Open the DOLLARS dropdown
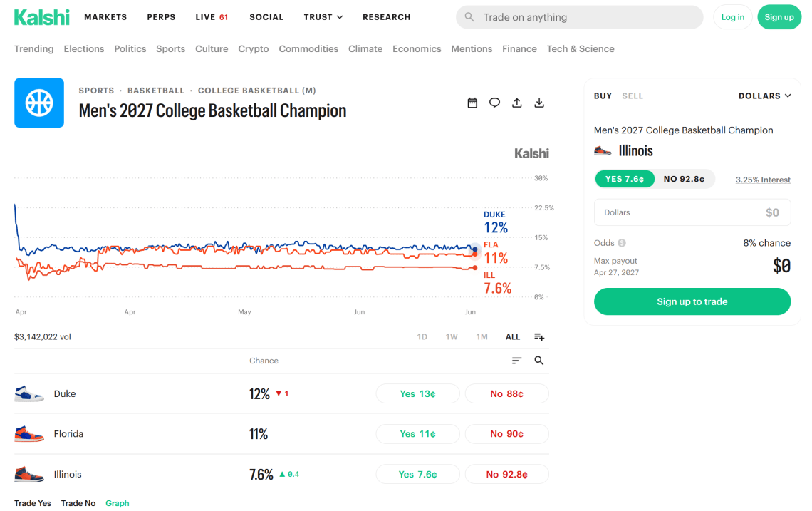 pos(765,96)
